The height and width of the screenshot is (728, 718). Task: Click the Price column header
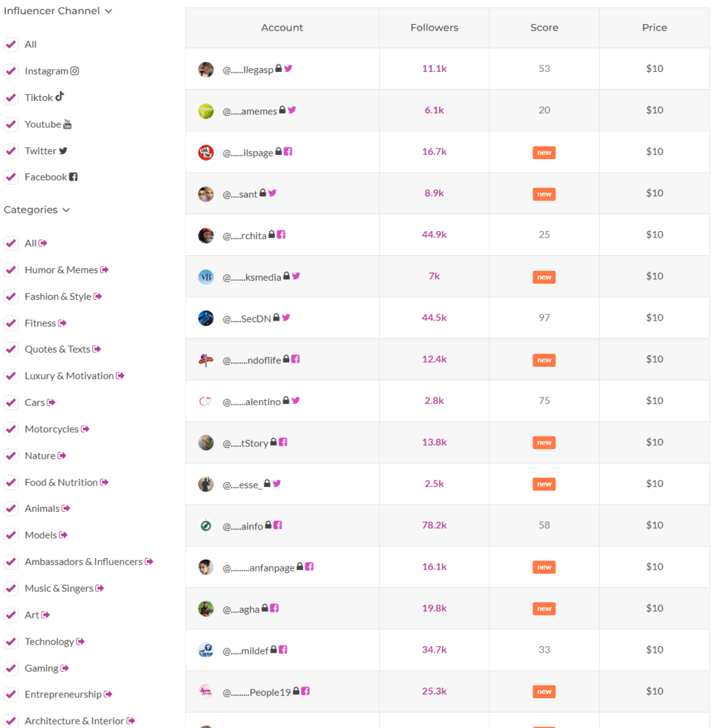coord(655,28)
